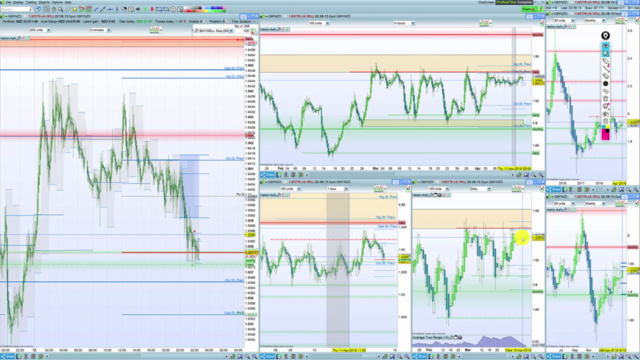Click the black dot icon in floating toolbar
The image size is (640, 360).
tap(605, 84)
